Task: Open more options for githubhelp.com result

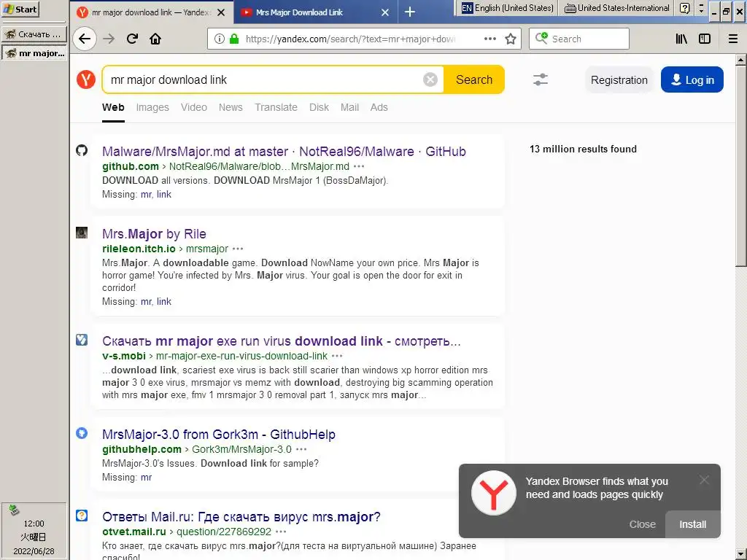Action: pos(301,449)
